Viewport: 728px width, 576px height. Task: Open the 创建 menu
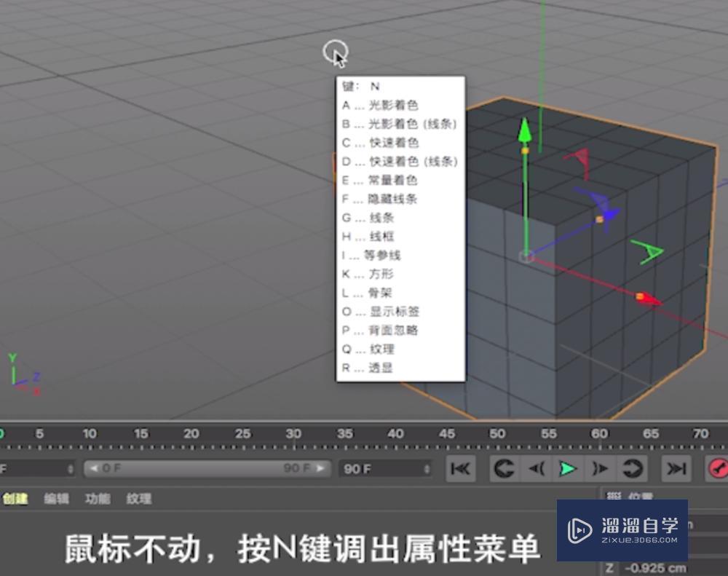15,499
